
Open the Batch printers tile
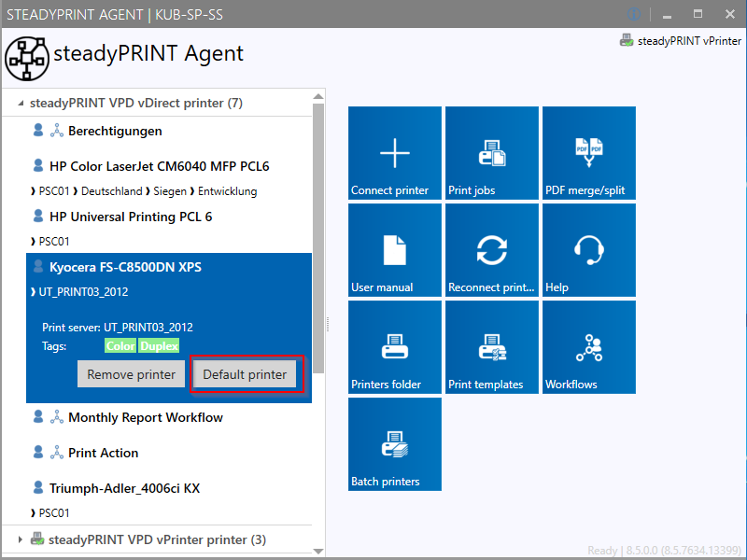395,444
